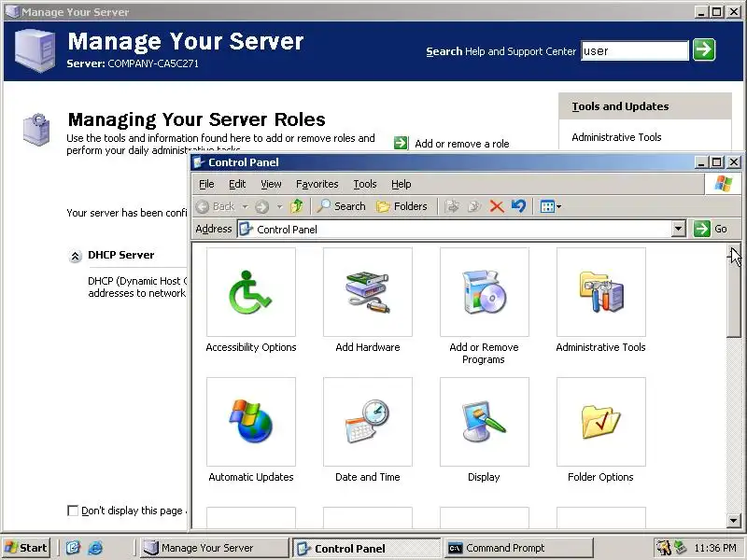Image resolution: width=747 pixels, height=560 pixels.
Task: Open the Edit menu
Action: [x=237, y=184]
